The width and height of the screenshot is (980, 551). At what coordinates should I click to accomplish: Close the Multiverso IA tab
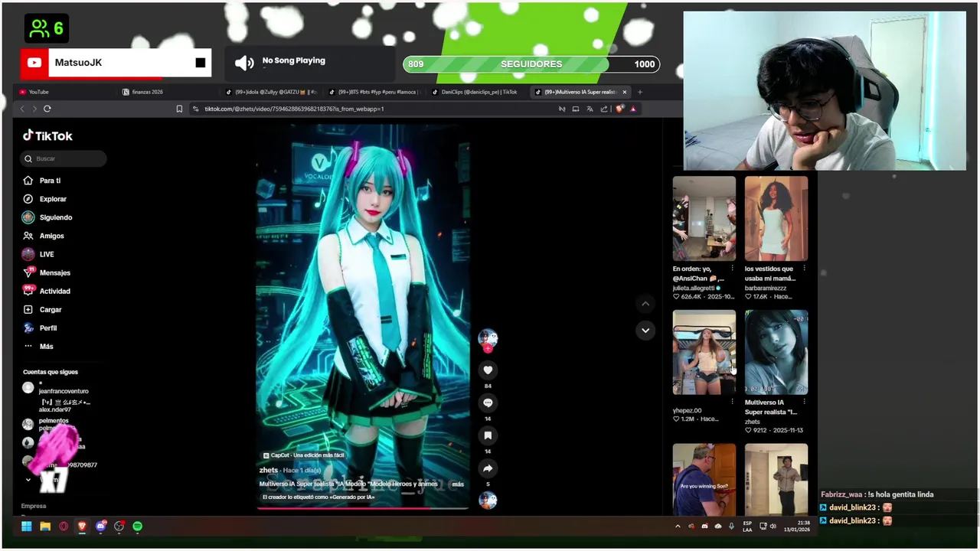coord(624,92)
